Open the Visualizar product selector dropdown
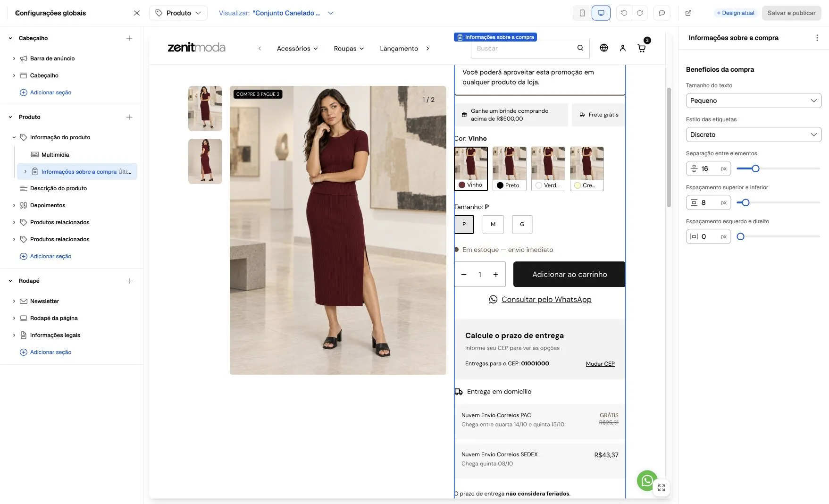 [x=276, y=13]
